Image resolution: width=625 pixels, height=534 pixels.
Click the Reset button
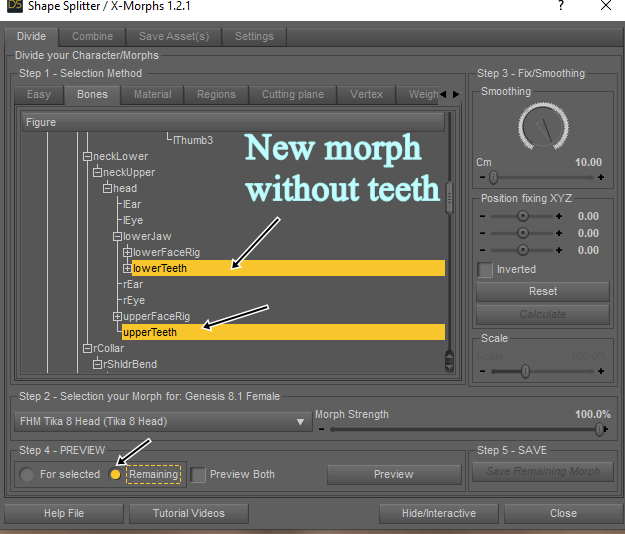543,291
